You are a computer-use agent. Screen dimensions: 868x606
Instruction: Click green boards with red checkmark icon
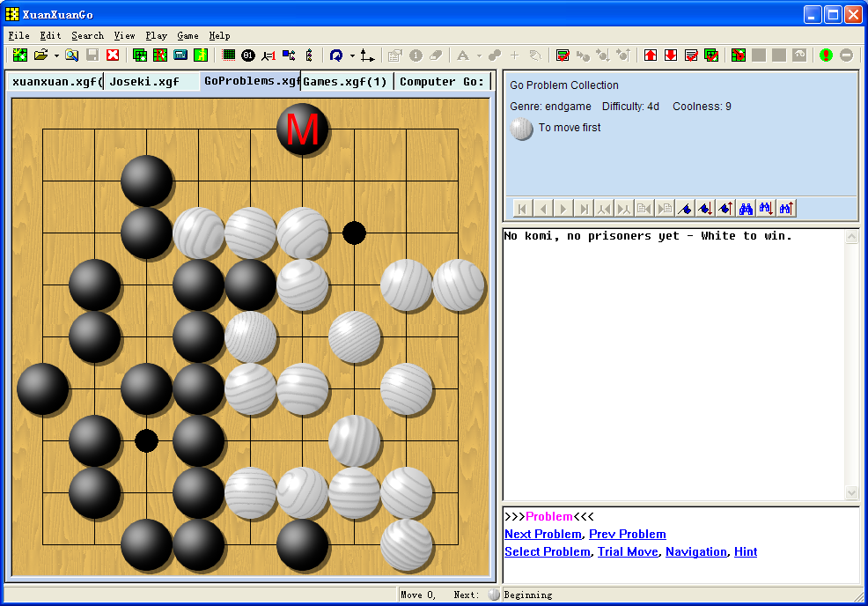(x=711, y=55)
